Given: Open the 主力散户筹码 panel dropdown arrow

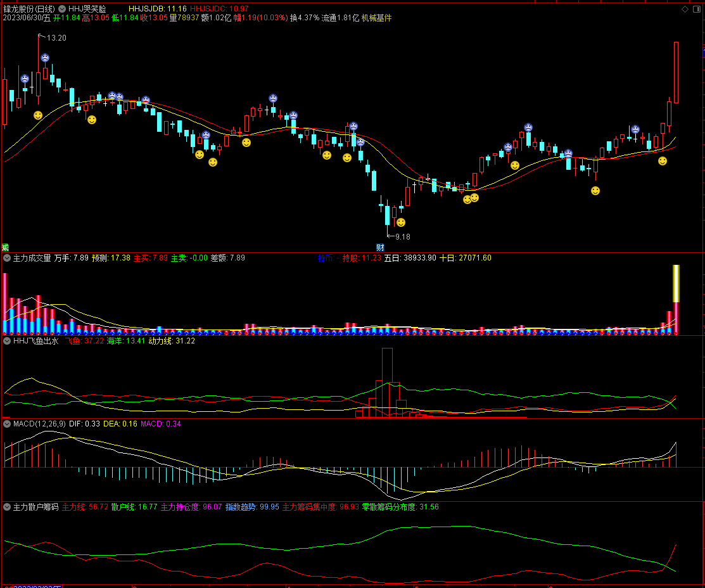Looking at the screenshot, I should [x=6, y=507].
